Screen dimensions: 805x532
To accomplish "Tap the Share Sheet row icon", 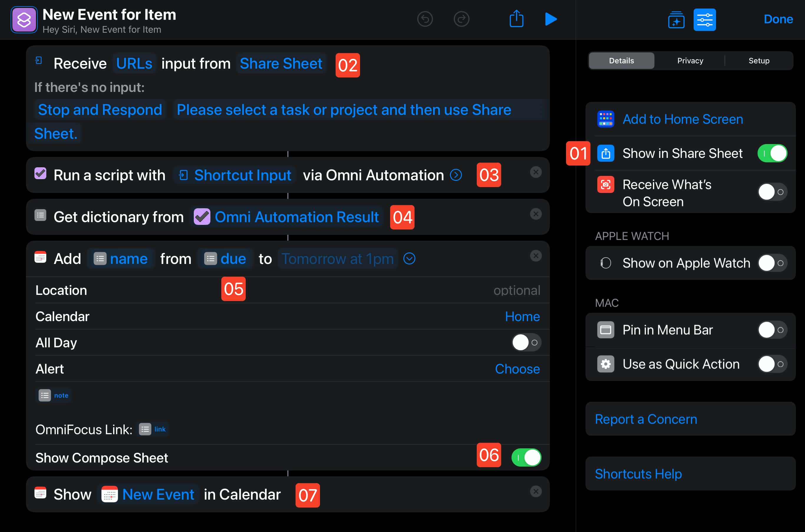I will tap(606, 153).
